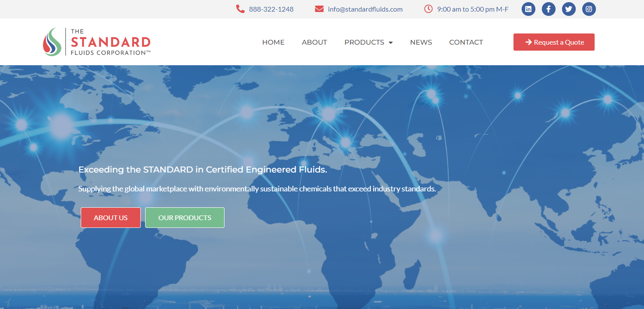Click the red phone icon
The height and width of the screenshot is (309, 644).
[x=240, y=9]
